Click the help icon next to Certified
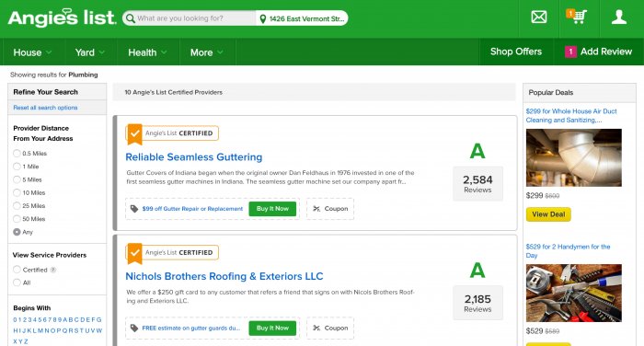This screenshot has width=644, height=346. pyautogui.click(x=53, y=270)
